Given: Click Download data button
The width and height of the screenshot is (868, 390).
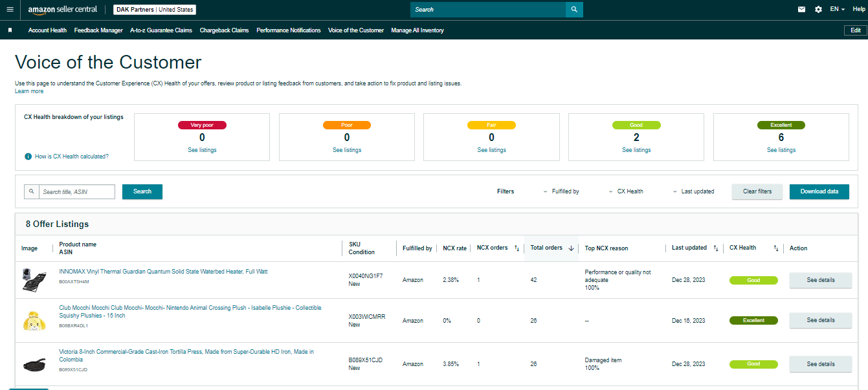Looking at the screenshot, I should click(x=819, y=191).
